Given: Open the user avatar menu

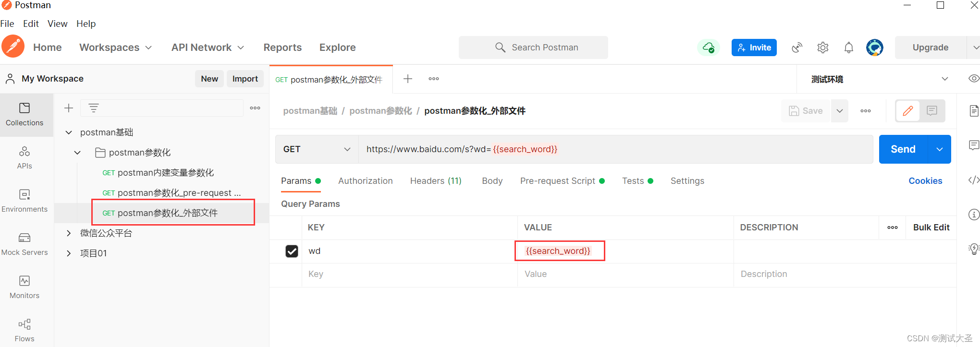Looking at the screenshot, I should (x=875, y=48).
